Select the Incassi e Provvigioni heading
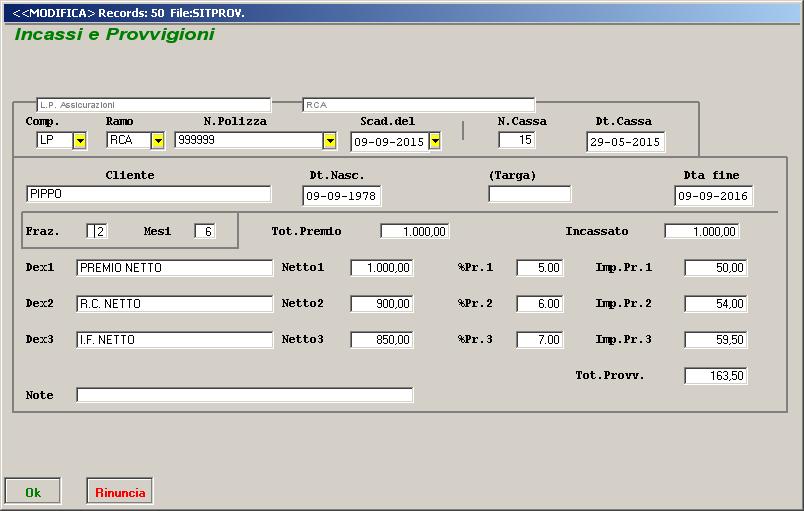 (114, 34)
